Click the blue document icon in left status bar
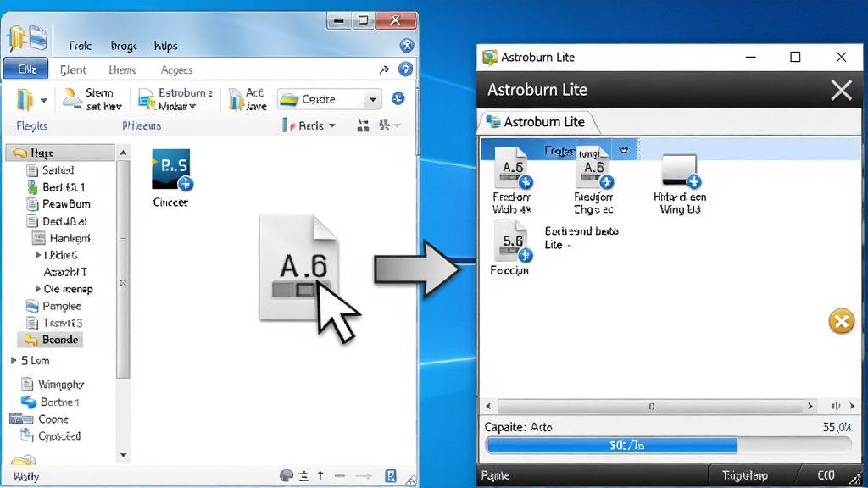This screenshot has width=868, height=488. click(391, 476)
